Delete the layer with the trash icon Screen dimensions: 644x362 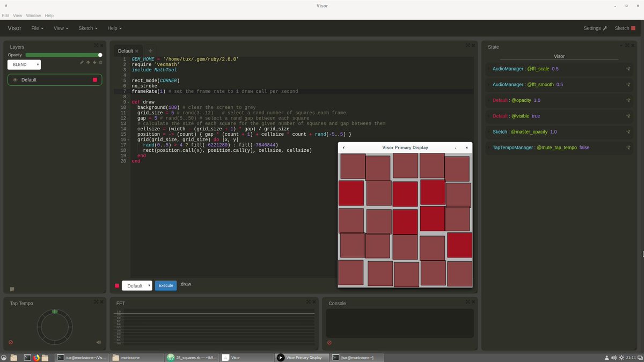pos(100,62)
